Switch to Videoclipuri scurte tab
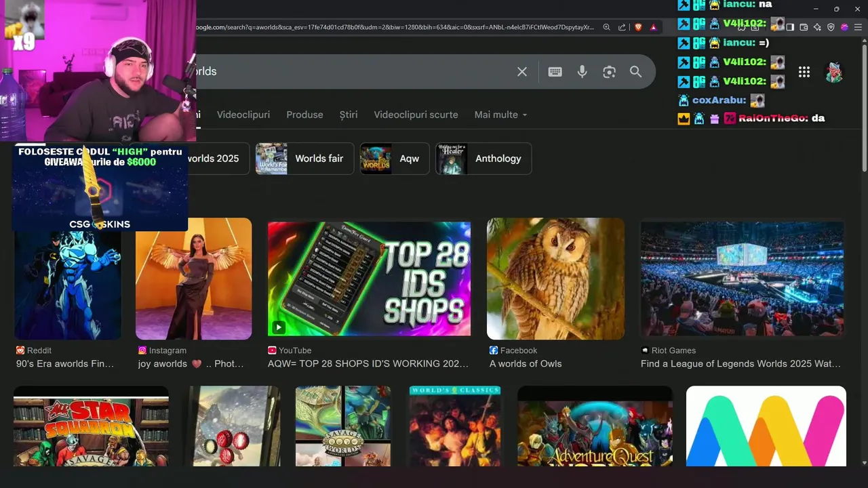This screenshot has height=488, width=868. click(x=416, y=115)
